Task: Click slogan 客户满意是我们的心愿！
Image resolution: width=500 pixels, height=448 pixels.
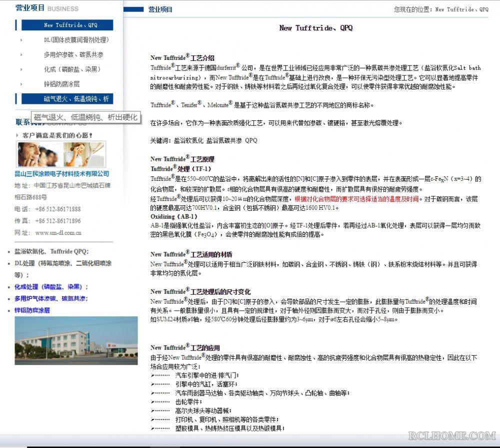Action: [x=57, y=135]
